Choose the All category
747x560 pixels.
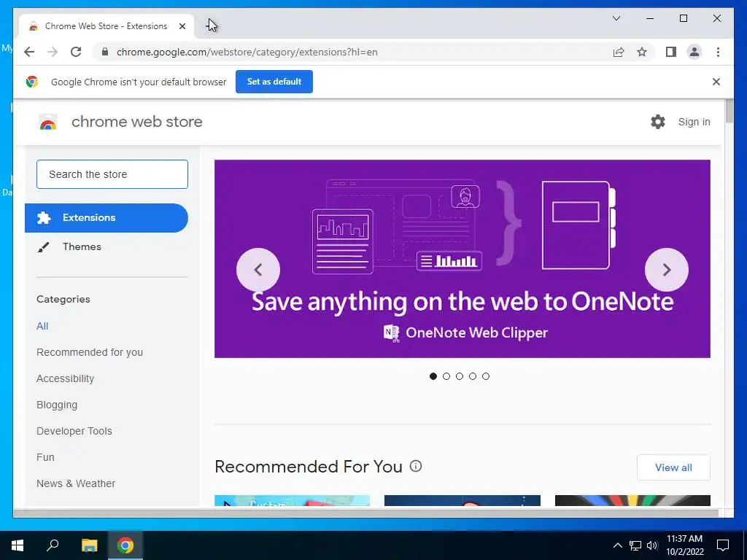(x=42, y=326)
